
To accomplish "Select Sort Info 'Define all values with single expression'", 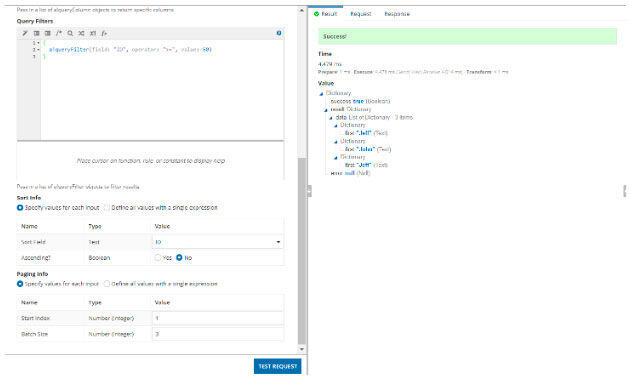I will (107, 207).
